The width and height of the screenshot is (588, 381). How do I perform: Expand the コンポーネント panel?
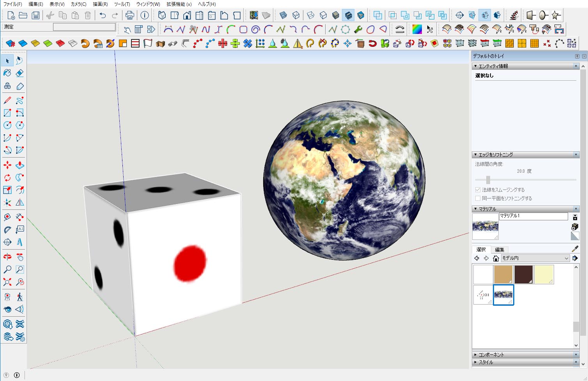point(475,355)
